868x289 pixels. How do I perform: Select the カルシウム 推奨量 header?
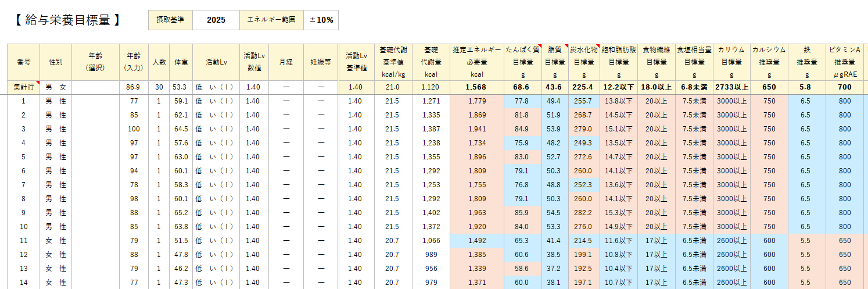769,62
